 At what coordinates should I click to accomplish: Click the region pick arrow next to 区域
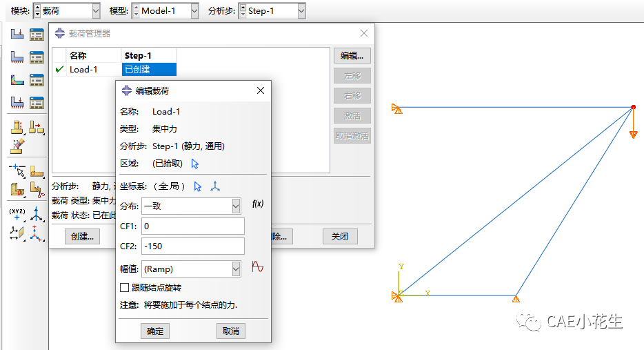click(194, 164)
